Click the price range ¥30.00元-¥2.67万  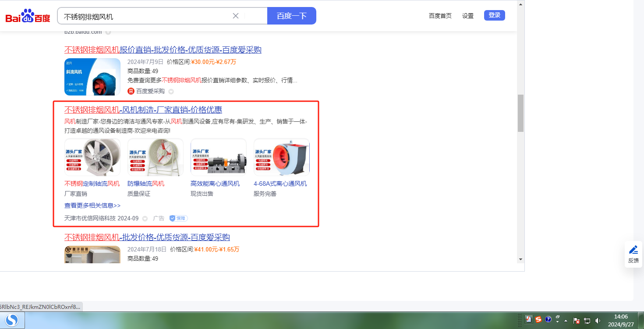click(213, 62)
